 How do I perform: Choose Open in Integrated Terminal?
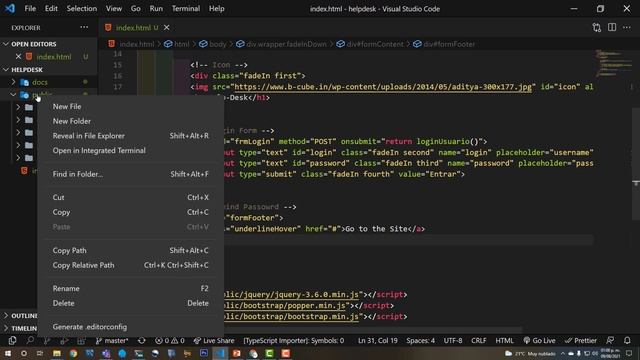[131, 150]
